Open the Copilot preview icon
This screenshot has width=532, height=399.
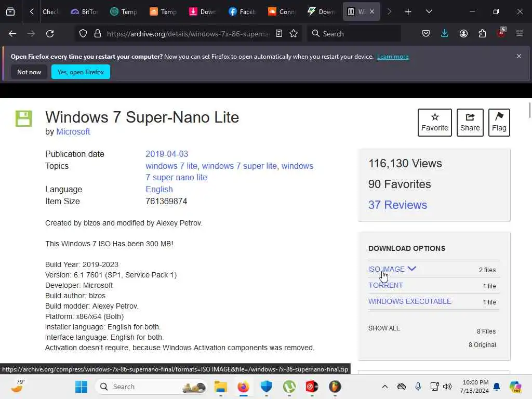tap(515, 387)
